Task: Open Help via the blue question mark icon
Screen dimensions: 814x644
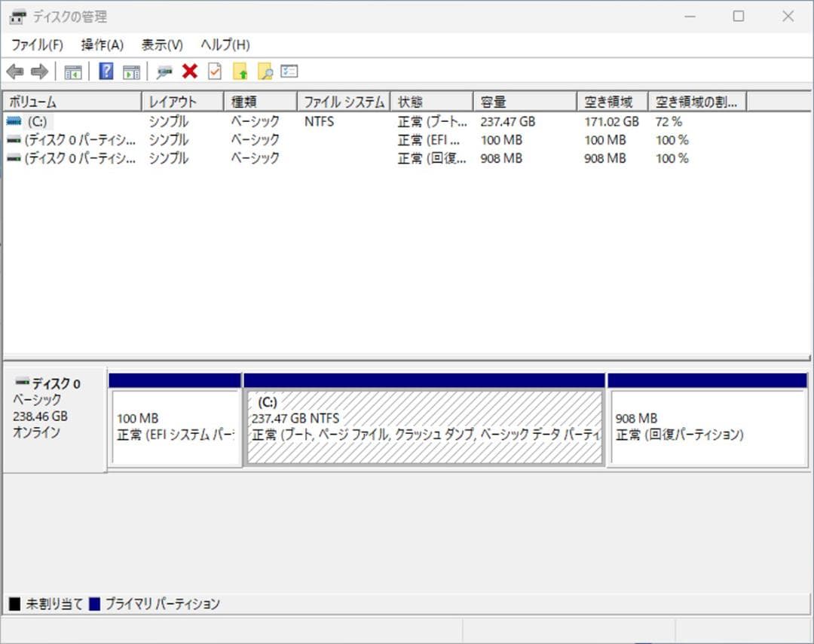Action: click(x=105, y=72)
